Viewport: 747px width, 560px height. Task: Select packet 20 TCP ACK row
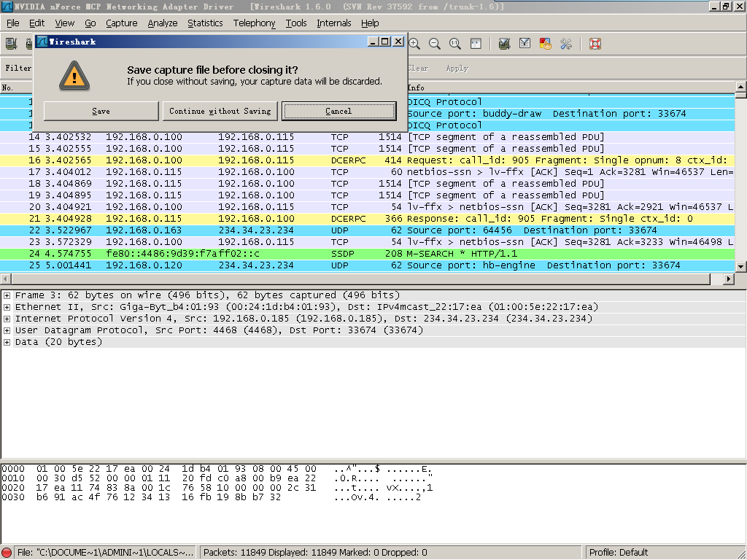pos(368,207)
